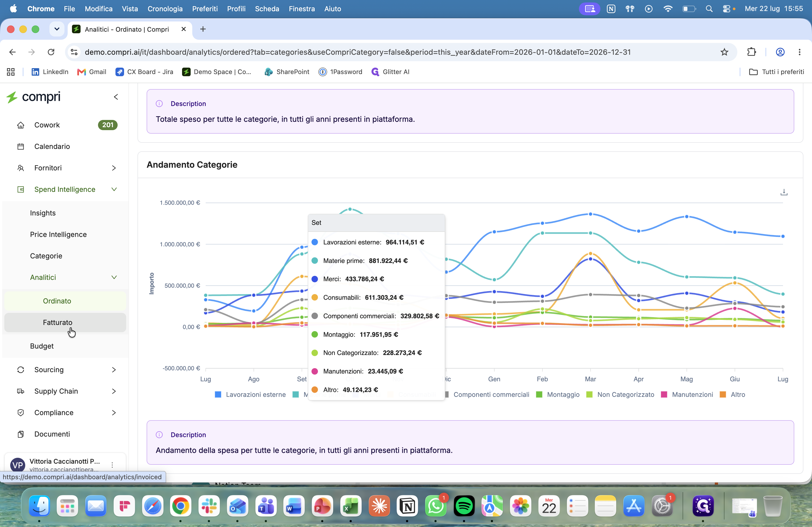This screenshot has height=527, width=812.
Task: Open Chrome extensions puzzle icon
Action: pos(751,52)
